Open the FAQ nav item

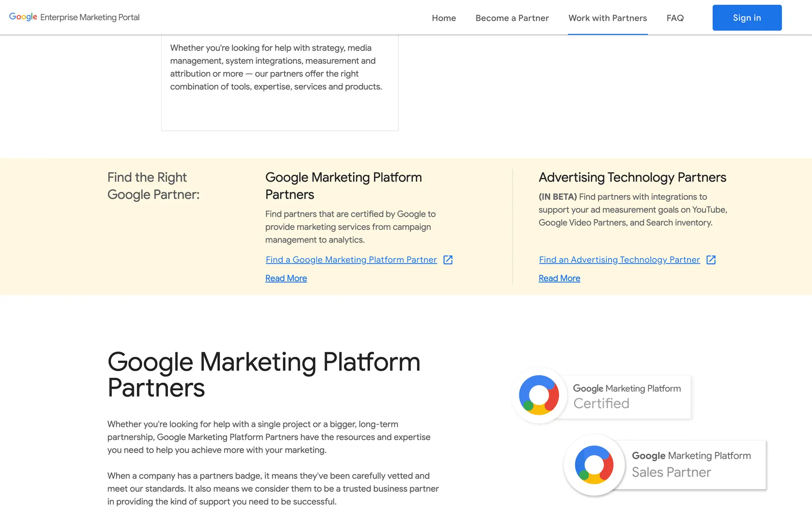pos(675,18)
